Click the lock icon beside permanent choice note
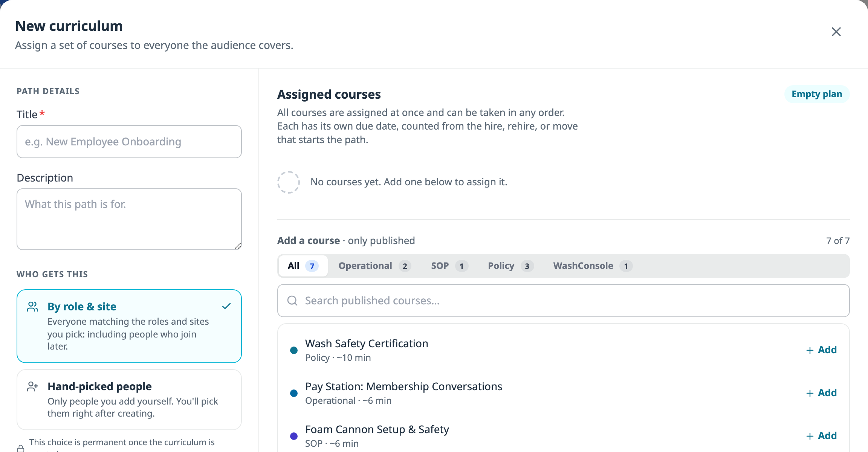Image resolution: width=868 pixels, height=452 pixels. pos(21,448)
